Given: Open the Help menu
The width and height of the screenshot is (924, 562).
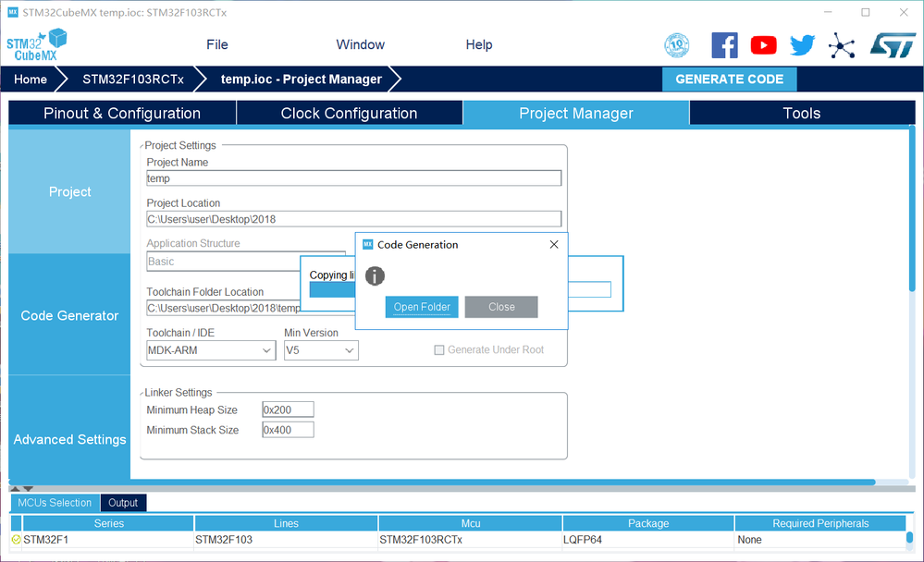Looking at the screenshot, I should tap(478, 44).
